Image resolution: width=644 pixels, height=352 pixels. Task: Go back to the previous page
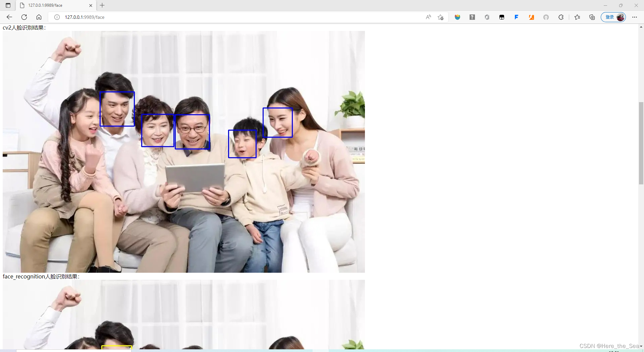click(x=9, y=17)
